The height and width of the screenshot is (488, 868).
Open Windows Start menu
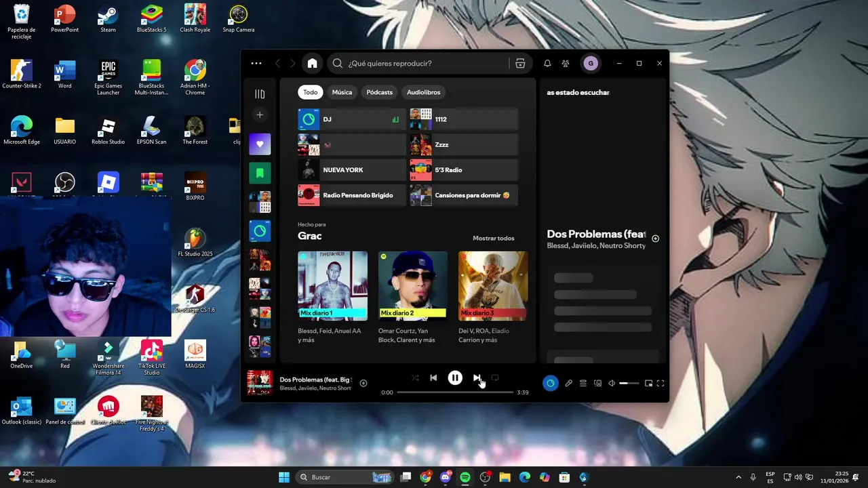pyautogui.click(x=284, y=477)
